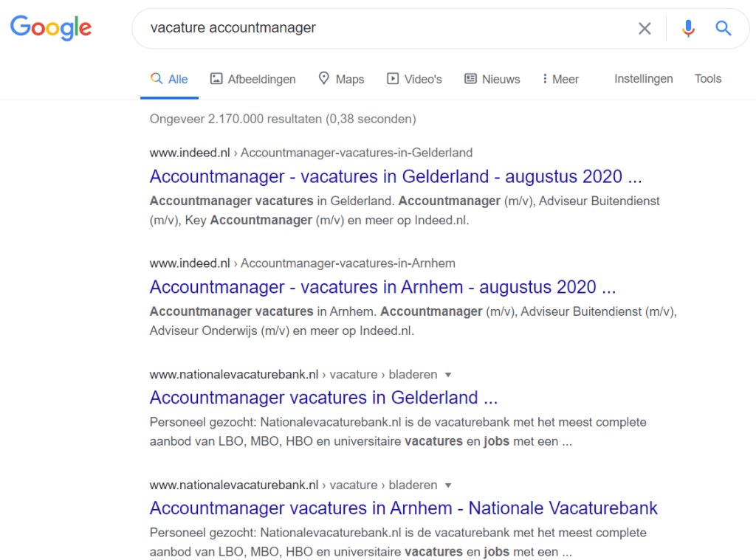Open the Afbeeldingen images tab
The height and width of the screenshot is (560, 756).
(x=253, y=79)
